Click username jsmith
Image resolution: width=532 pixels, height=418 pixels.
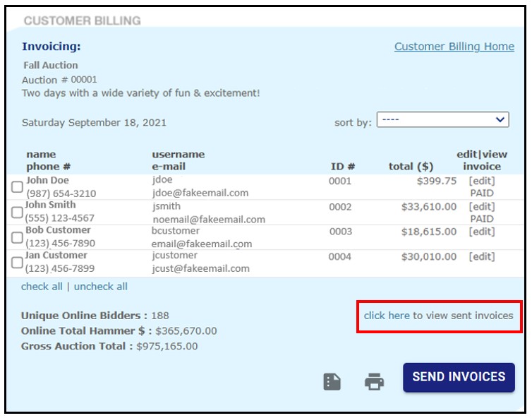(167, 206)
